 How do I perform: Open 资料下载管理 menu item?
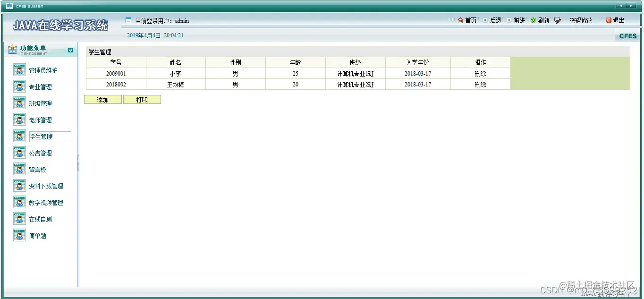pos(46,186)
